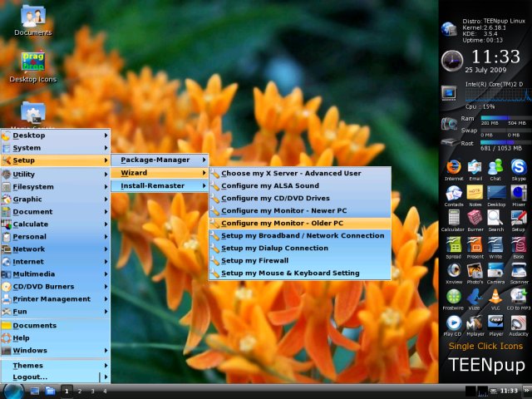532x399 pixels.
Task: Open the Search magnifier icon
Action: (x=495, y=218)
